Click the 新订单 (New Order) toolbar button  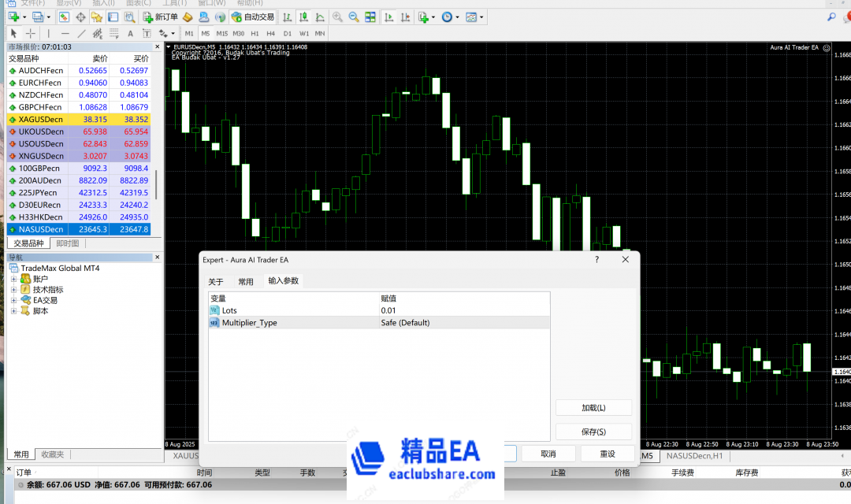[160, 17]
